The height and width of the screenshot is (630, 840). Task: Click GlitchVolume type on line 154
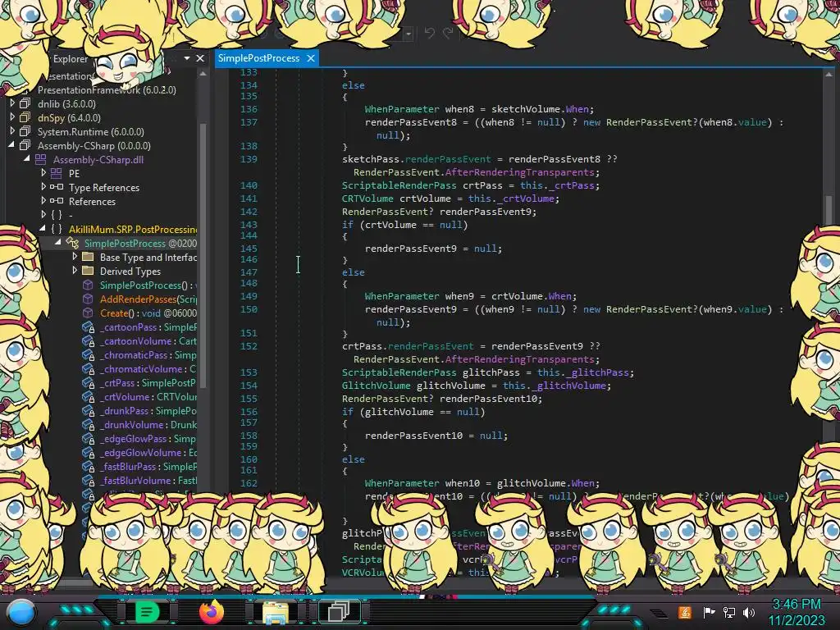coord(376,386)
